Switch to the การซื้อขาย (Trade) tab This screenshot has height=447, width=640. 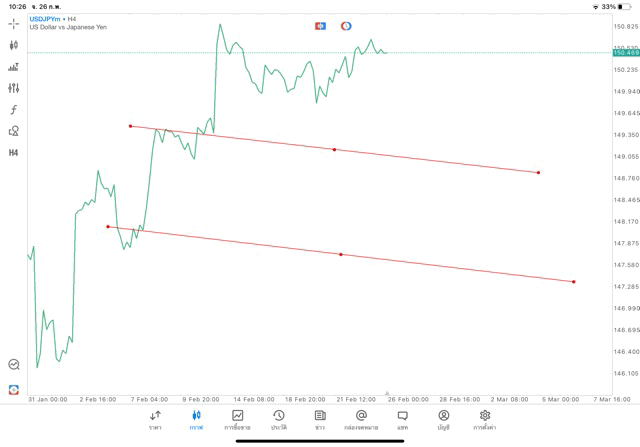click(238, 419)
